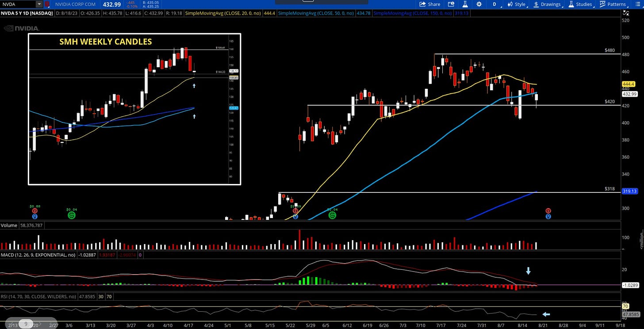The width and height of the screenshot is (644, 329).
Task: Click the MACD (12, 26, 9, EXPONENTIAL) label
Action: point(38,255)
